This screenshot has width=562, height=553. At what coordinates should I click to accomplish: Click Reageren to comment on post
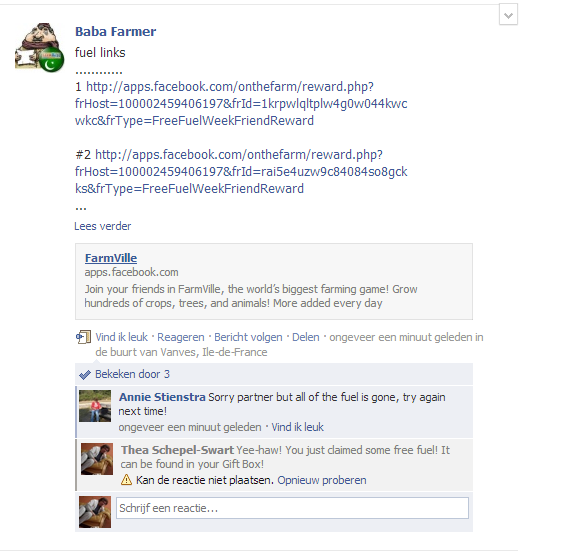[x=181, y=337]
